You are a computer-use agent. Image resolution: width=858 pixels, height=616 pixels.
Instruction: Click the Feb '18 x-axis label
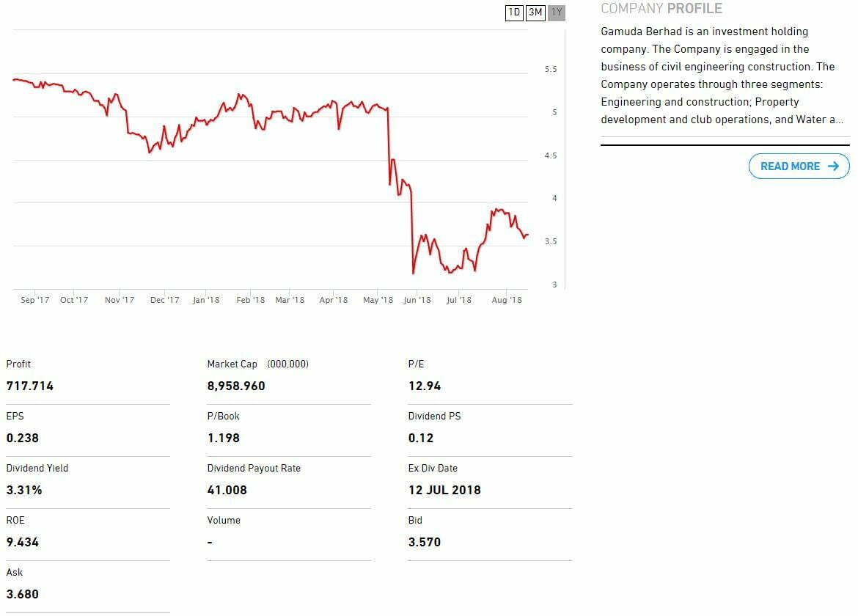[251, 300]
